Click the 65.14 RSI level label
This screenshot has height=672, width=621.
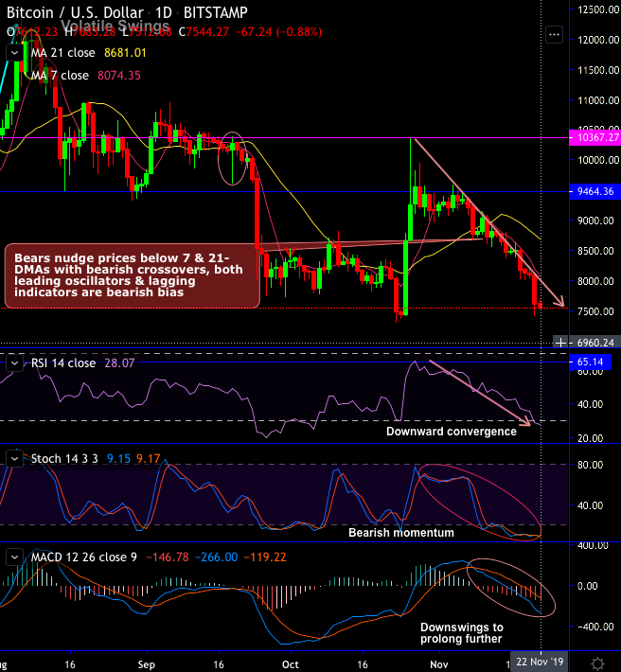tap(589, 363)
